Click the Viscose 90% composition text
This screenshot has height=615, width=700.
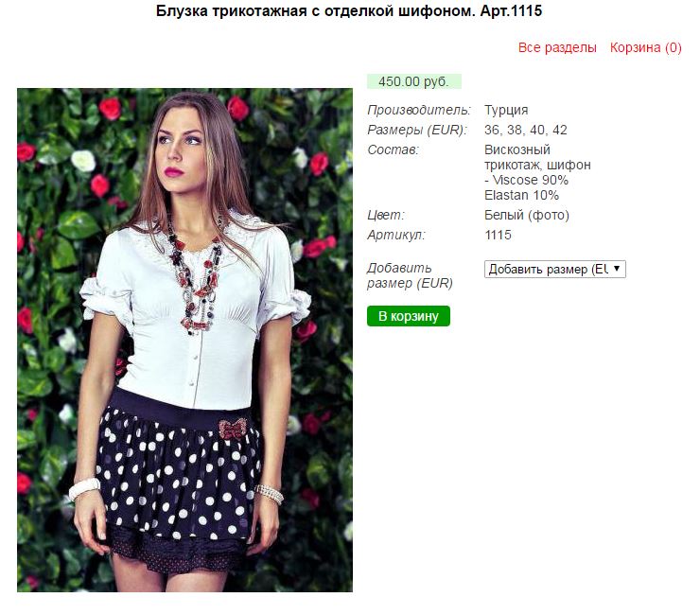pos(531,180)
